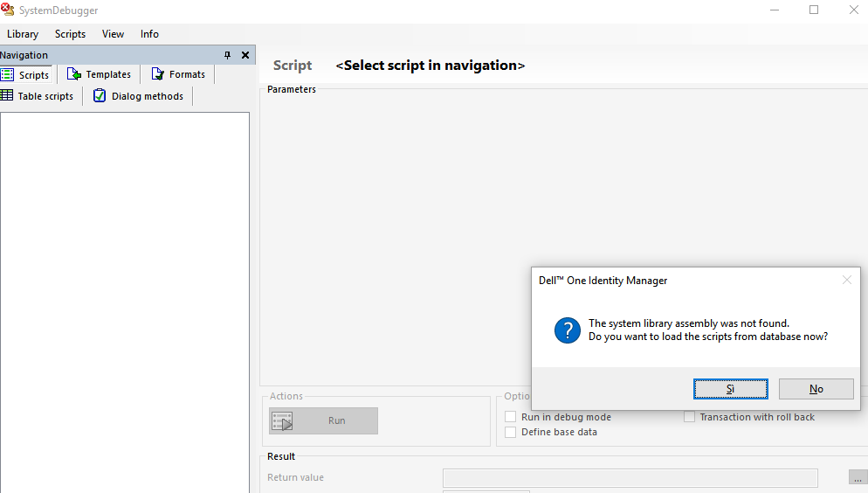Image resolution: width=868 pixels, height=493 pixels.
Task: Click the ellipsis button beside Return value
Action: tap(858, 477)
